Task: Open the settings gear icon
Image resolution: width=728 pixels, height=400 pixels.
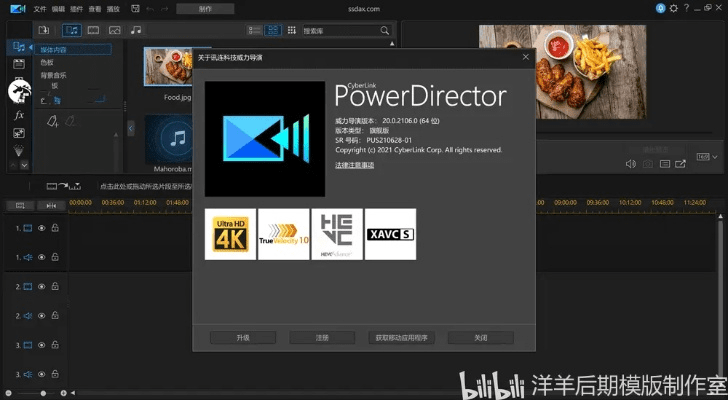Action: pyautogui.click(x=673, y=8)
